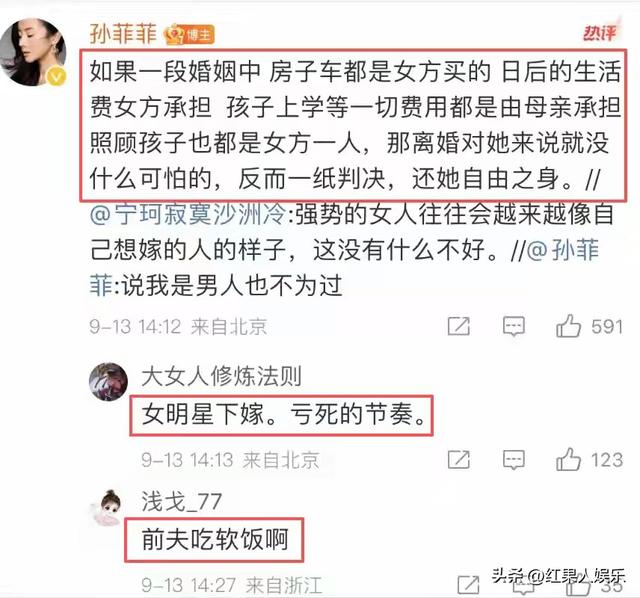Image resolution: width=640 pixels, height=598 pixels.
Task: Open 孙菲菲's profile picture
Action: (33, 52)
